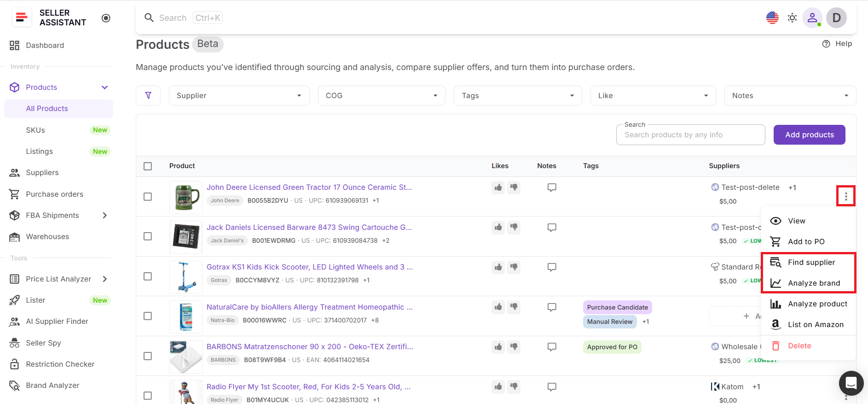
Task: Click the Add products button
Action: pos(809,135)
